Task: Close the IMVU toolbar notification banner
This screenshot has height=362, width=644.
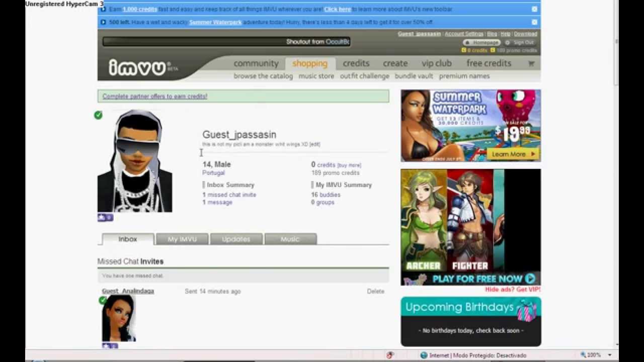Action: click(534, 9)
